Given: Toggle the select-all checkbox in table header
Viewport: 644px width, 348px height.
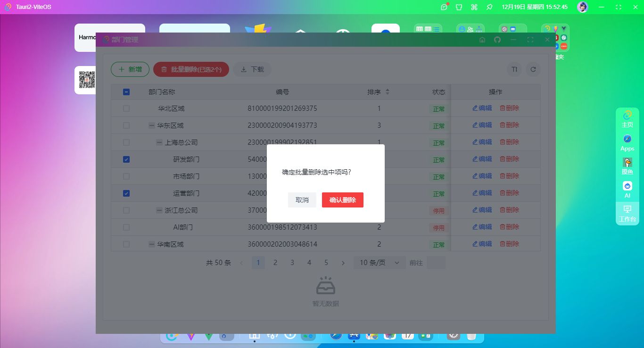Looking at the screenshot, I should (x=126, y=92).
